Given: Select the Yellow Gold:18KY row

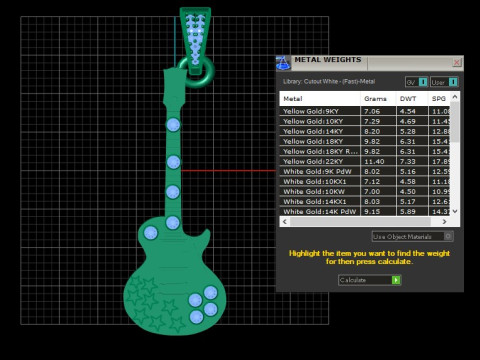Looking at the screenshot, I should 365,141.
